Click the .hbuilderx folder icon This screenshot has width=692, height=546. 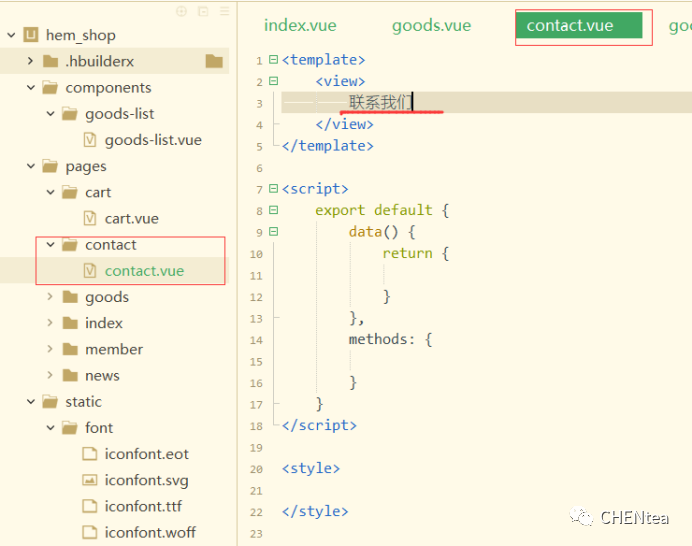coord(51,61)
